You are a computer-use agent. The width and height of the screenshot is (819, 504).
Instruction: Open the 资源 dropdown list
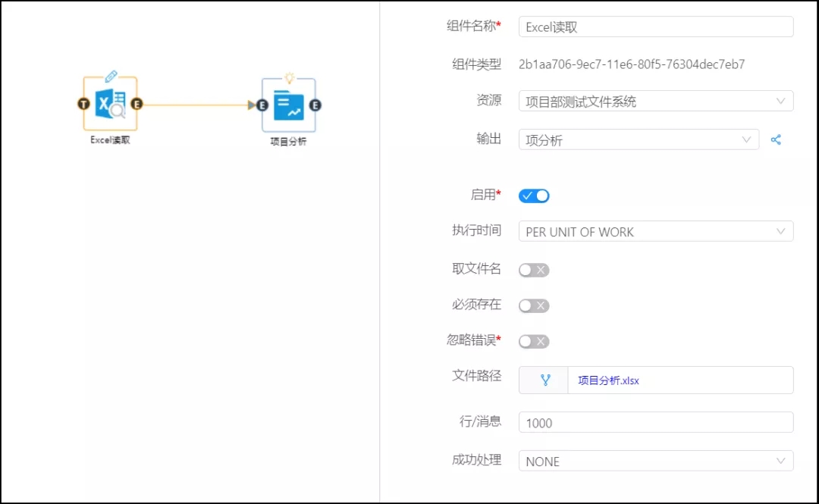[x=655, y=102]
